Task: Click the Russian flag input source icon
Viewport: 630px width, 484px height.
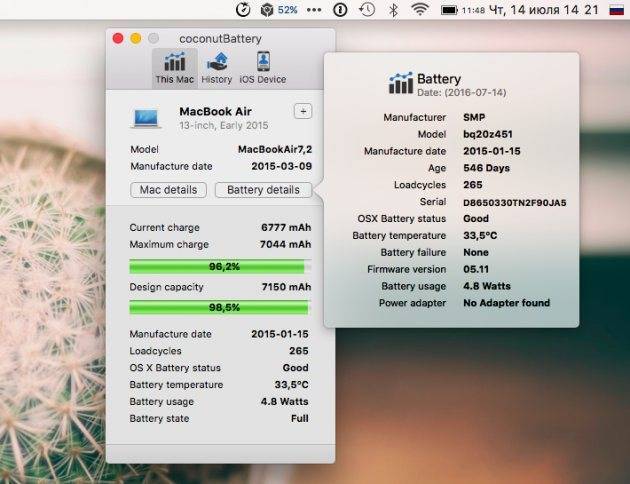Action: 616,10
